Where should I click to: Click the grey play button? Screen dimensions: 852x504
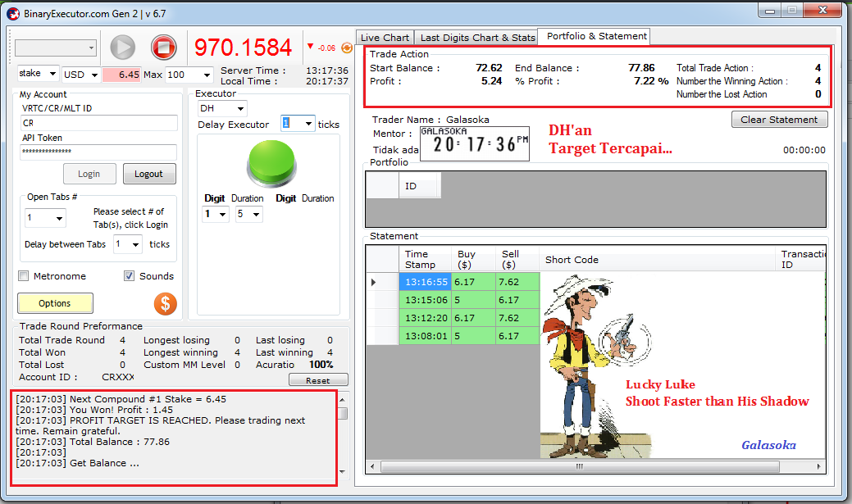[x=123, y=48]
